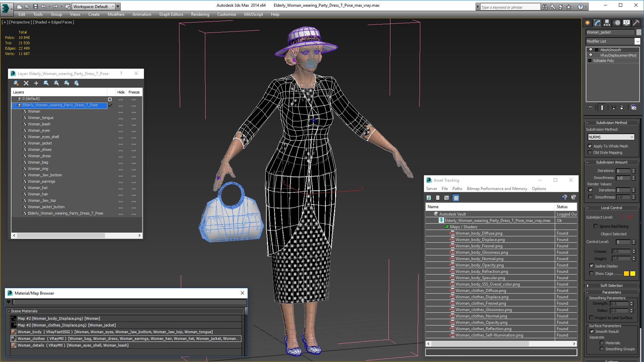Enable Old Style Mapping checkbox
Viewport: 644px width, 362px height.
coord(590,153)
